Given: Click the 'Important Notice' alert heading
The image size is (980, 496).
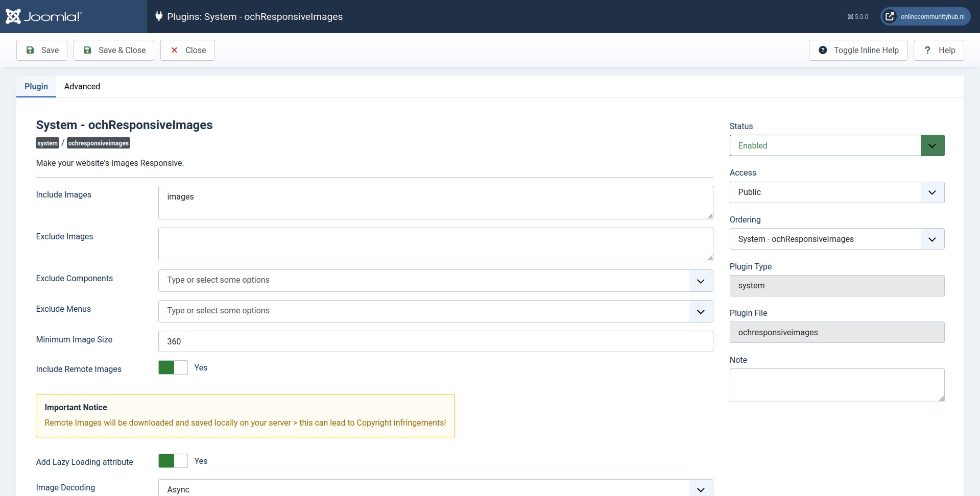Looking at the screenshot, I should coord(76,407).
